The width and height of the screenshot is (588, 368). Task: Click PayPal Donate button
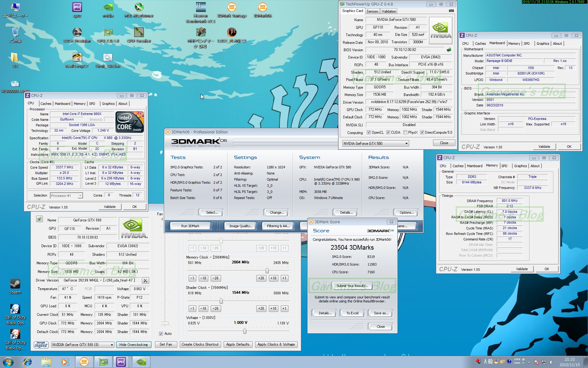click(x=41, y=345)
